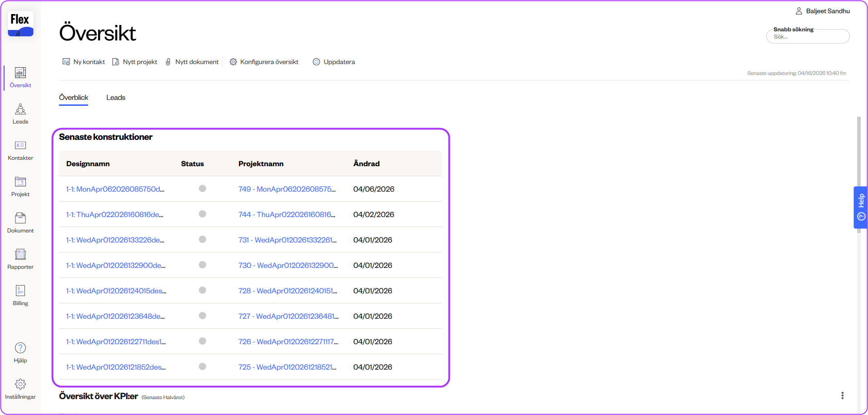Open Inställningar settings in the sidebar
The image size is (868, 415).
tap(20, 389)
